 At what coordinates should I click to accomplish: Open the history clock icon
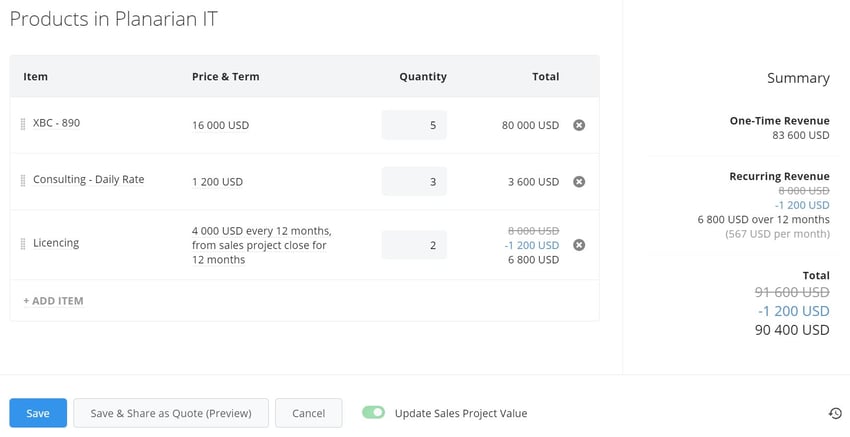tap(835, 413)
